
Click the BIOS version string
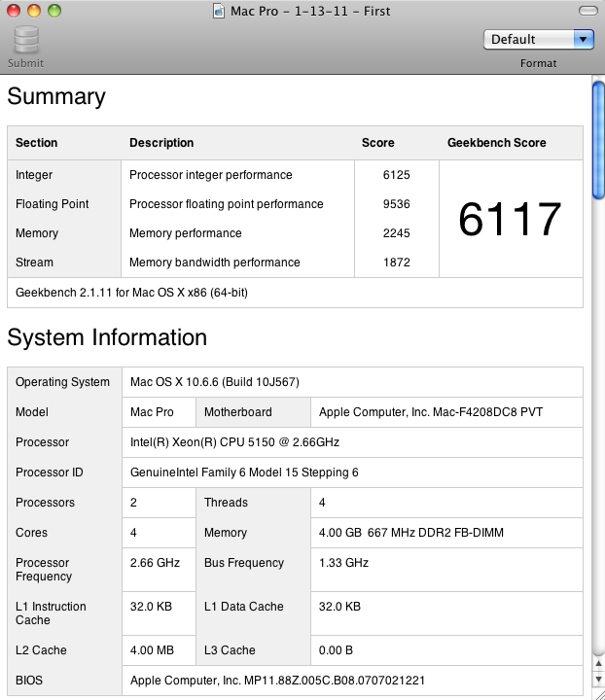[x=278, y=680]
